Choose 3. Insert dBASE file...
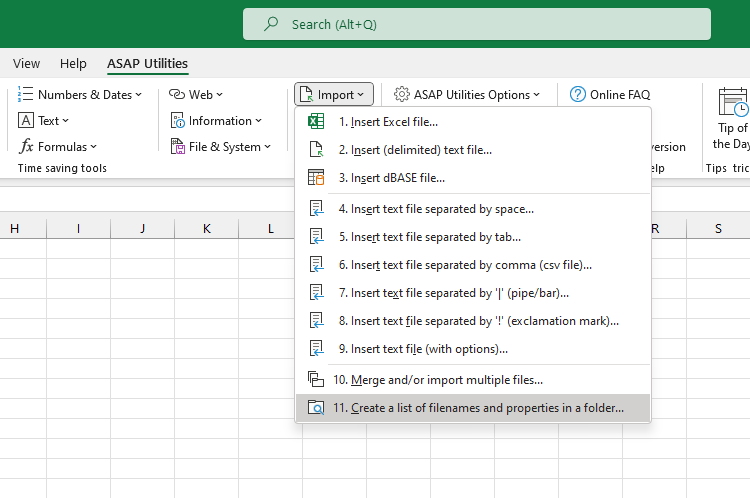This screenshot has height=498, width=750. click(473, 177)
